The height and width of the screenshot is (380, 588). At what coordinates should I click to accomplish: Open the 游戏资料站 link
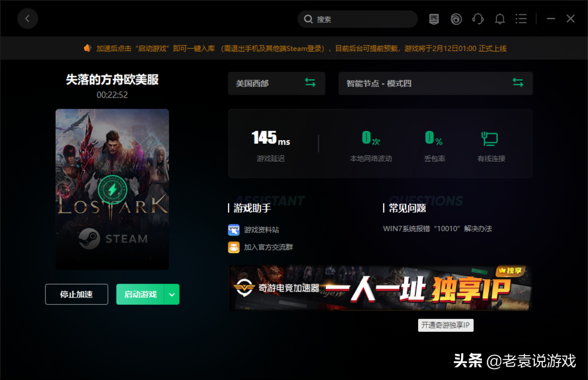click(x=261, y=230)
